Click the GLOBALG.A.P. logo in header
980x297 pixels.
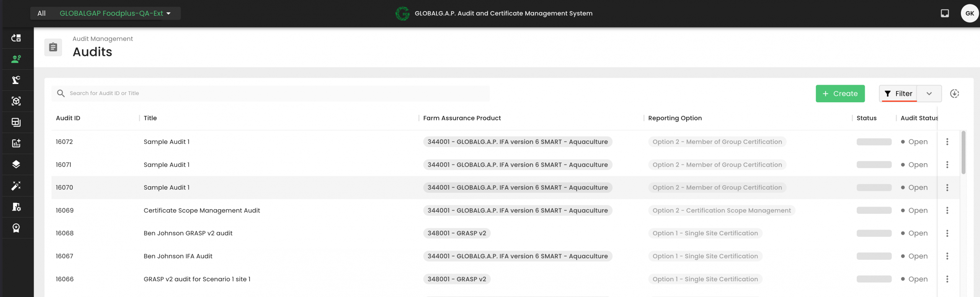402,13
